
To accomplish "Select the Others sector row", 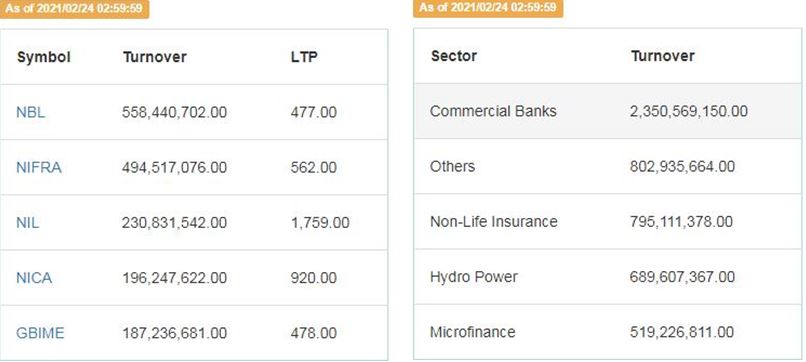I will coord(608,166).
